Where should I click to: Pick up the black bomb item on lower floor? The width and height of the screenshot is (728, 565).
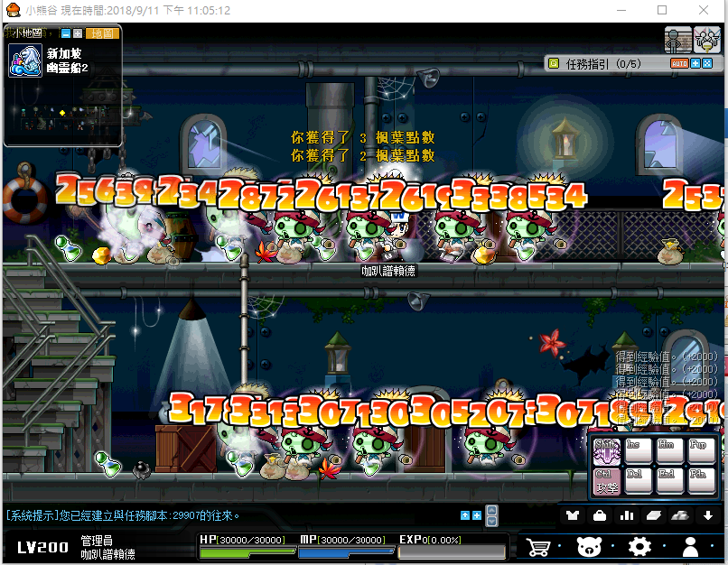coord(142,470)
